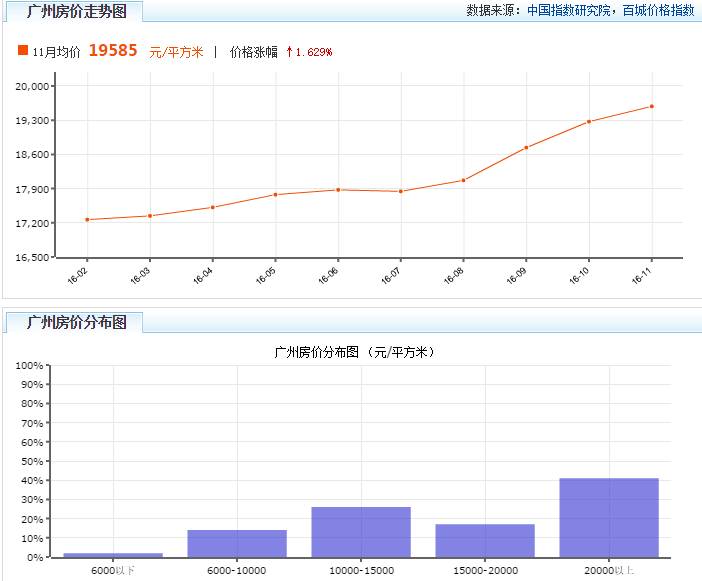702x581 pixels.
Task: Click the 16-07 data point on the trend line
Action: click(401, 191)
